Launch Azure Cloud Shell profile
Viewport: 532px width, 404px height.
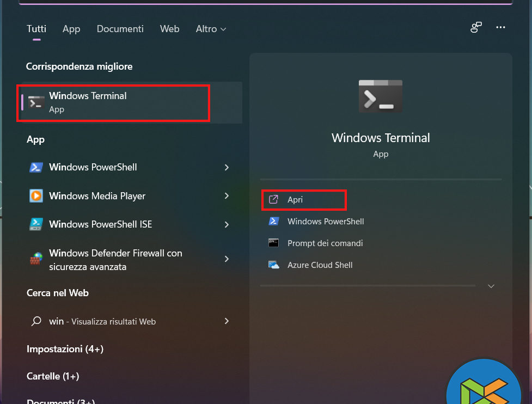[x=320, y=265]
